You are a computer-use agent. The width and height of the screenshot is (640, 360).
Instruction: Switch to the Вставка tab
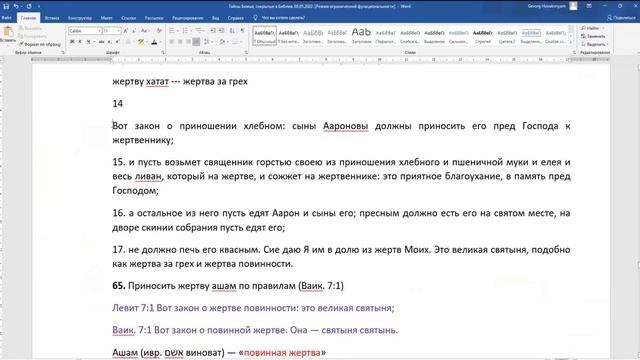coord(52,18)
